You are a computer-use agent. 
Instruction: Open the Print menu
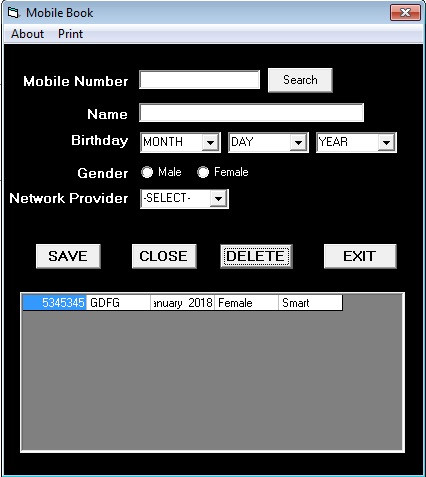pyautogui.click(x=70, y=34)
